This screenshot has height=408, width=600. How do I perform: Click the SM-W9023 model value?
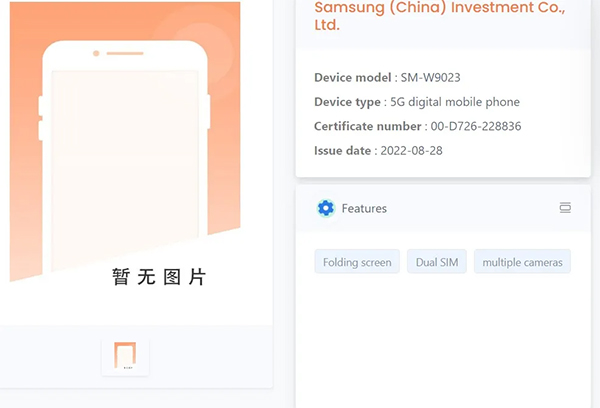tap(431, 77)
